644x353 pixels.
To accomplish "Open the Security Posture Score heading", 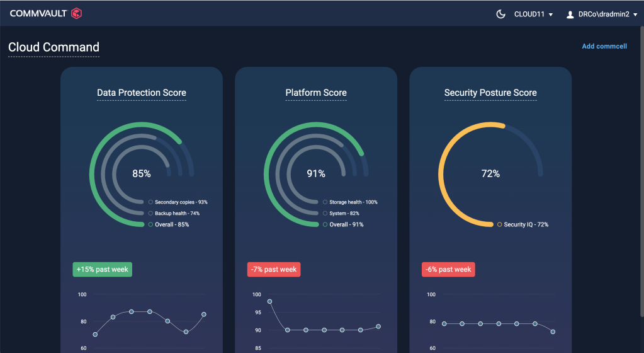I will (490, 93).
